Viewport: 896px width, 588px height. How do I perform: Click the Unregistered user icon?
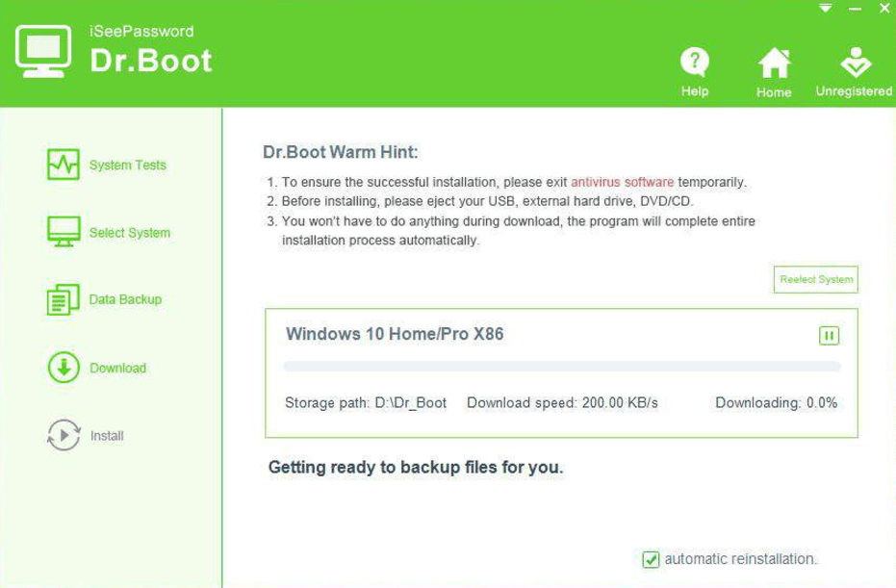[x=856, y=63]
